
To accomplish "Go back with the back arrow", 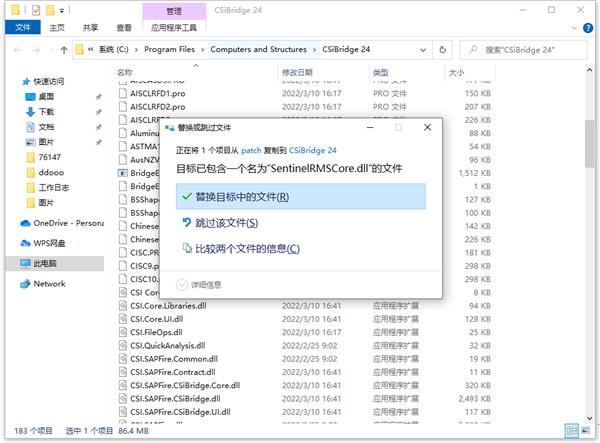I will [x=17, y=50].
